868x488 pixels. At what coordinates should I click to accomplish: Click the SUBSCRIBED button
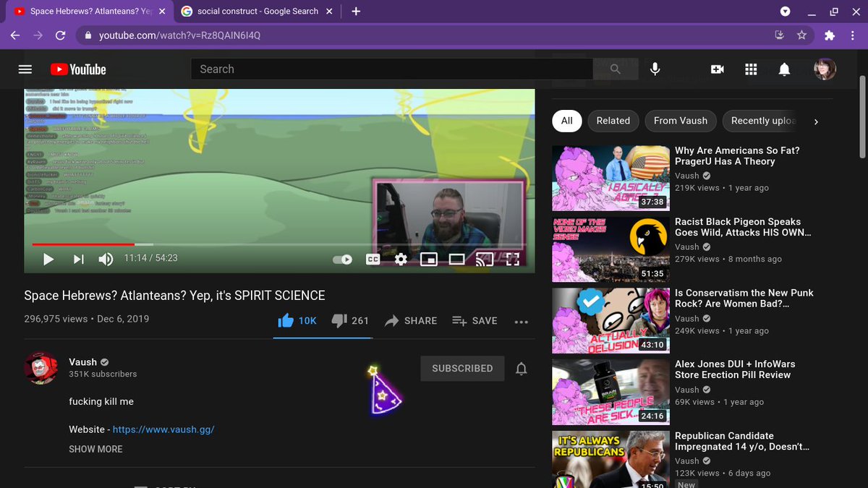click(462, 368)
